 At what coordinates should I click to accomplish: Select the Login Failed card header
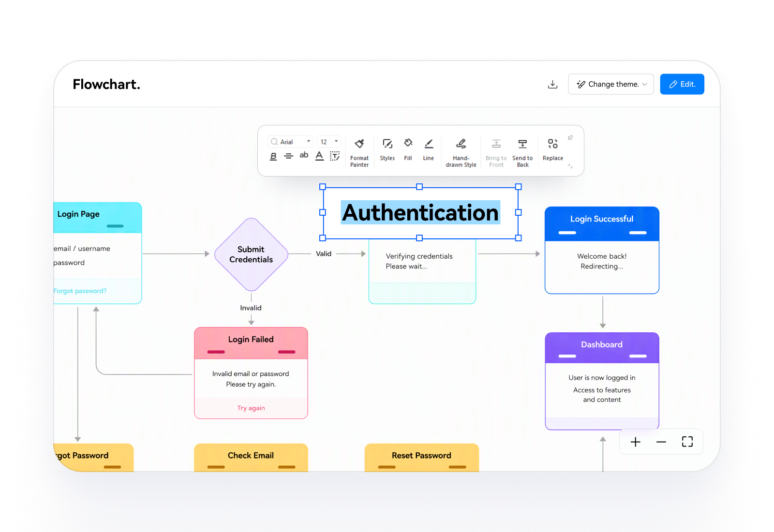[x=251, y=343]
